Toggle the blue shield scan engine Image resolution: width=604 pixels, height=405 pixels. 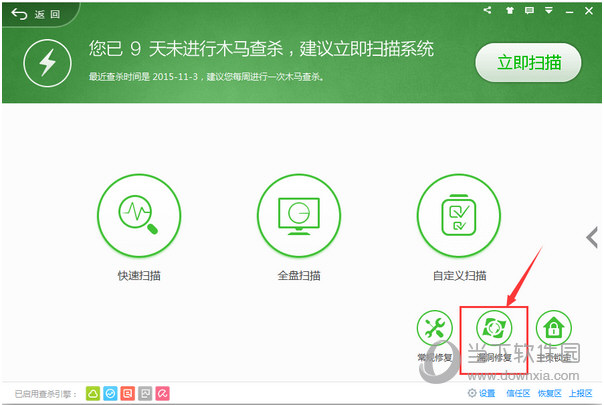click(110, 393)
